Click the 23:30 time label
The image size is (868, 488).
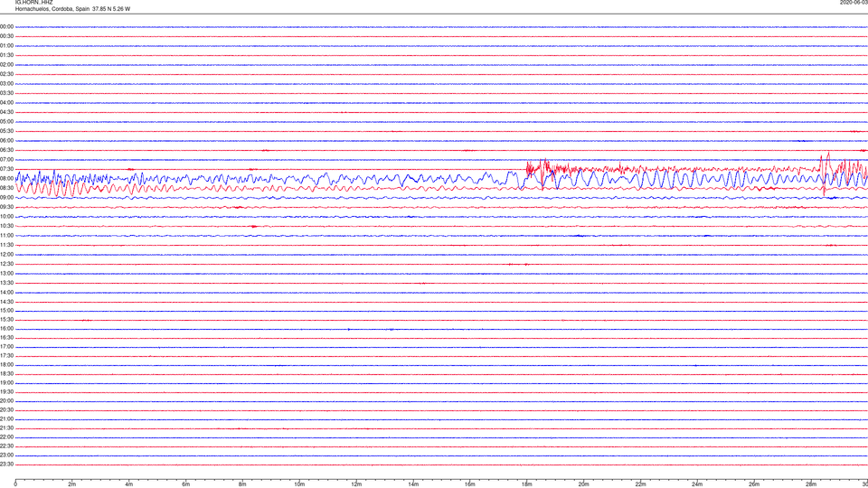[x=6, y=465]
